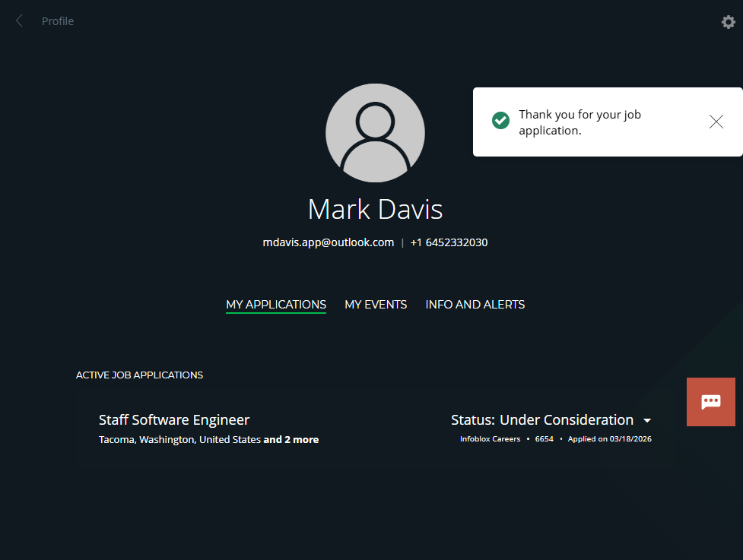This screenshot has width=743, height=560.
Task: Click the mdavis.app@outlook.com email address
Action: 329,243
